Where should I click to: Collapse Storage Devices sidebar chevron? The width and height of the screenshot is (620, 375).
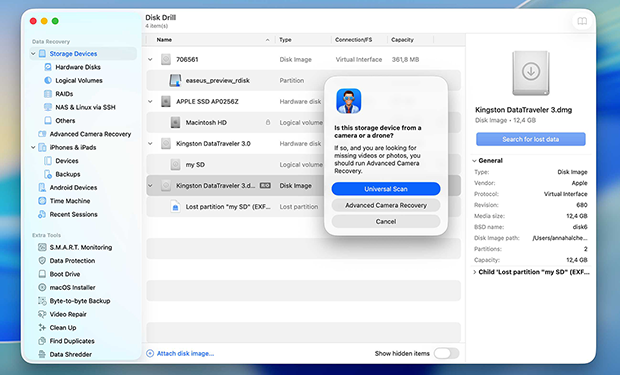point(33,53)
